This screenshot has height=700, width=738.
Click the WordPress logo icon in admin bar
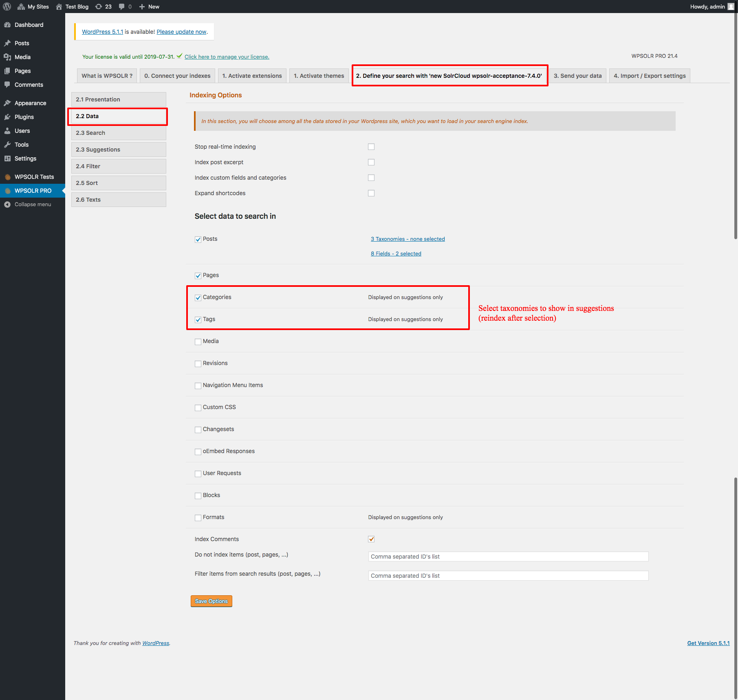pyautogui.click(x=7, y=7)
